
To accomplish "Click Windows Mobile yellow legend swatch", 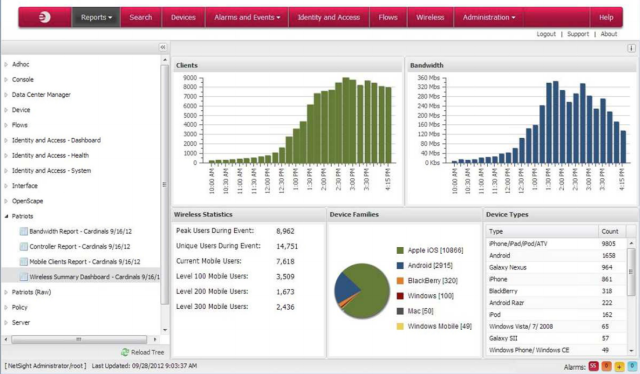I will click(x=400, y=326).
